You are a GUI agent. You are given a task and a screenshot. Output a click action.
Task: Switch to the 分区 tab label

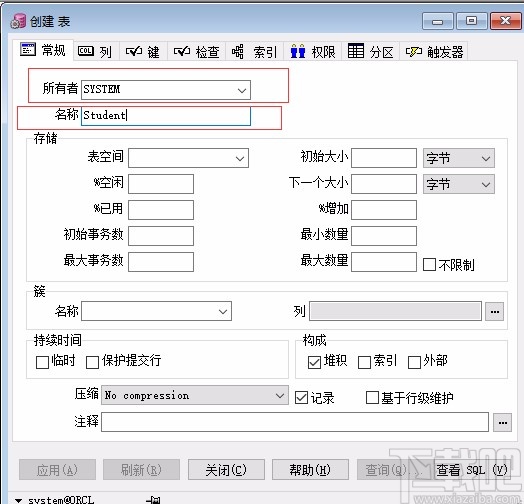[x=381, y=52]
